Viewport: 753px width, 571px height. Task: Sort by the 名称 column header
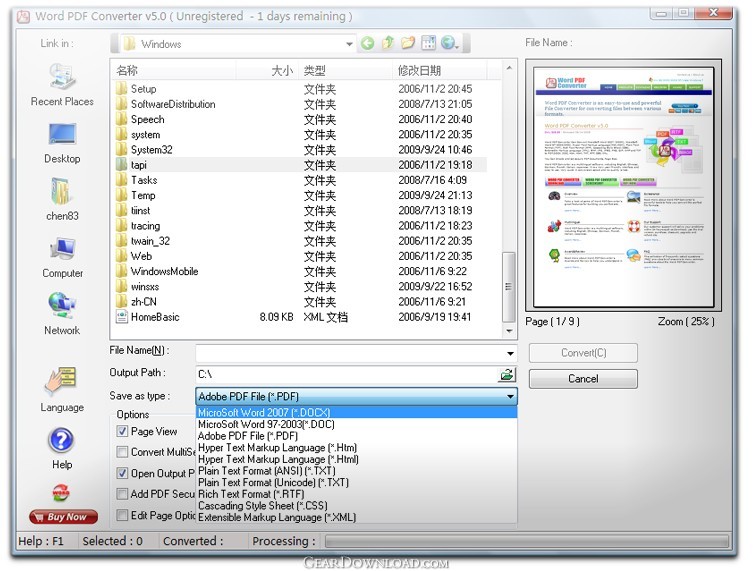click(174, 71)
